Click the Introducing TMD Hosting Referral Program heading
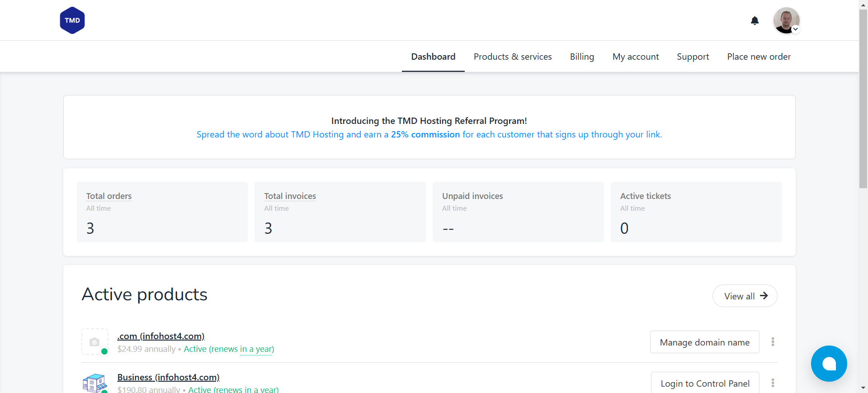Viewport: 868px width, 393px height. click(x=429, y=121)
